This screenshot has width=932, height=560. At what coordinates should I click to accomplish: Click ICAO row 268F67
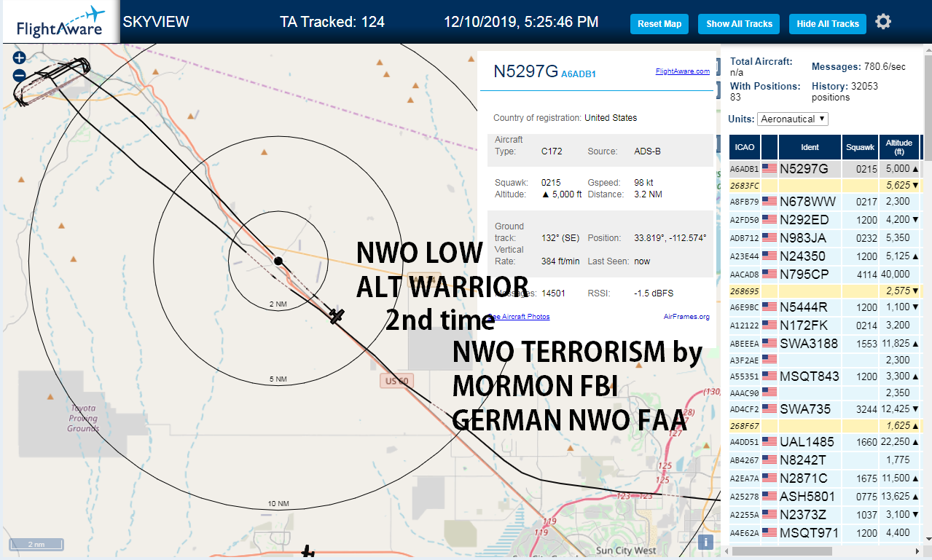tap(825, 425)
